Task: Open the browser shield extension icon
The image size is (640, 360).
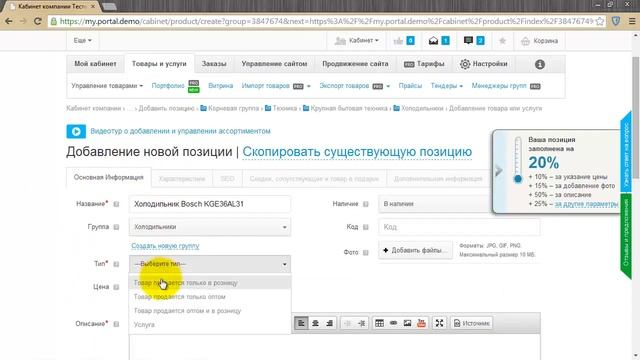Action: click(x=616, y=21)
